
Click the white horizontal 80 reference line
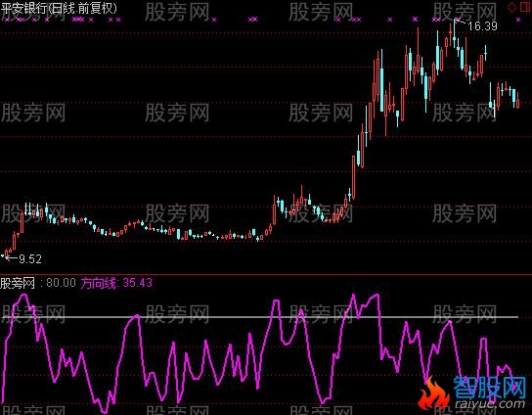point(260,317)
